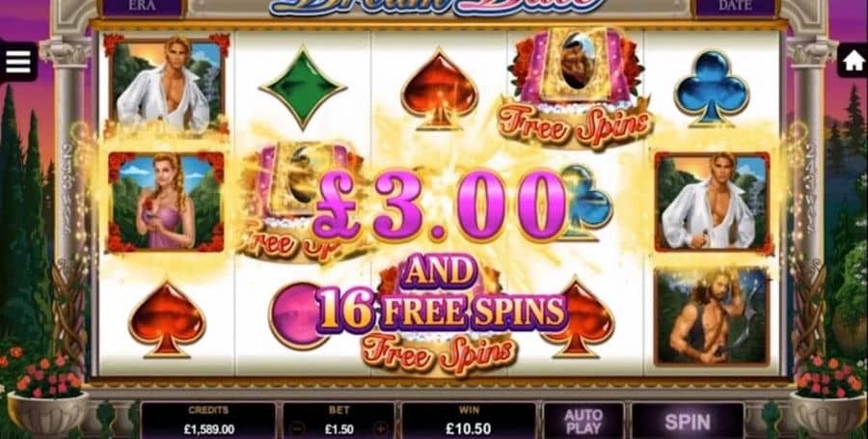The width and height of the screenshot is (868, 439).
Task: Select the long-haired man with axe symbol
Action: pos(712,316)
